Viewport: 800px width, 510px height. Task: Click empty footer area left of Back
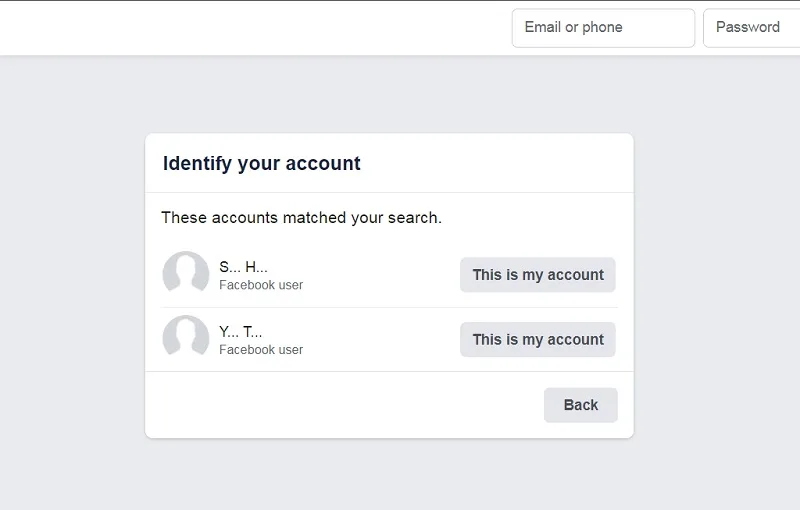[344, 405]
